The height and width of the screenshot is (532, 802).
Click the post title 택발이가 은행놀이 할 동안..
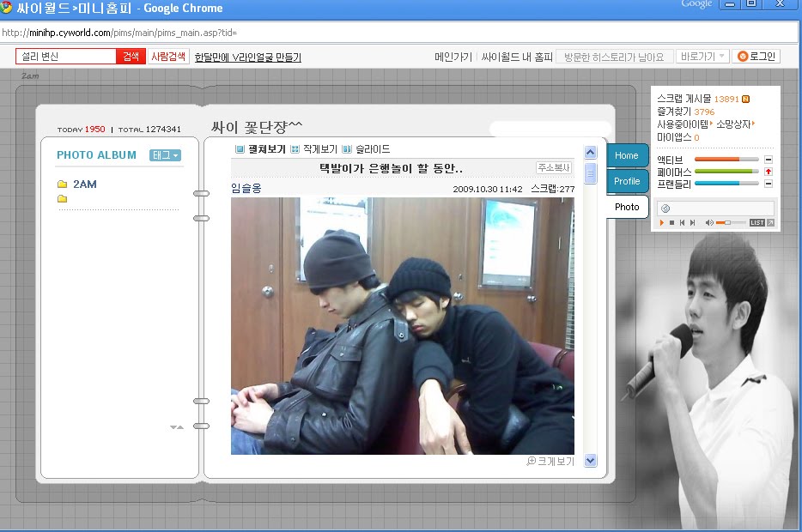point(391,168)
